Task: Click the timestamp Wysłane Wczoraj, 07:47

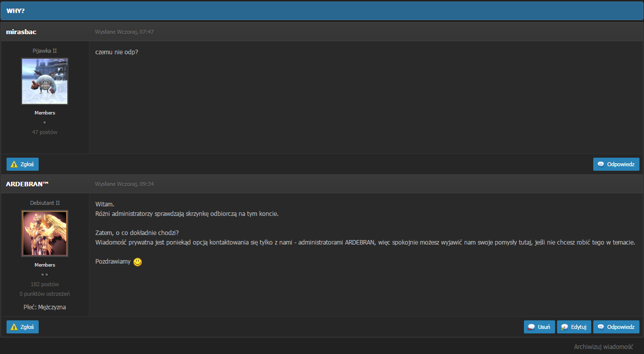Action: click(124, 32)
